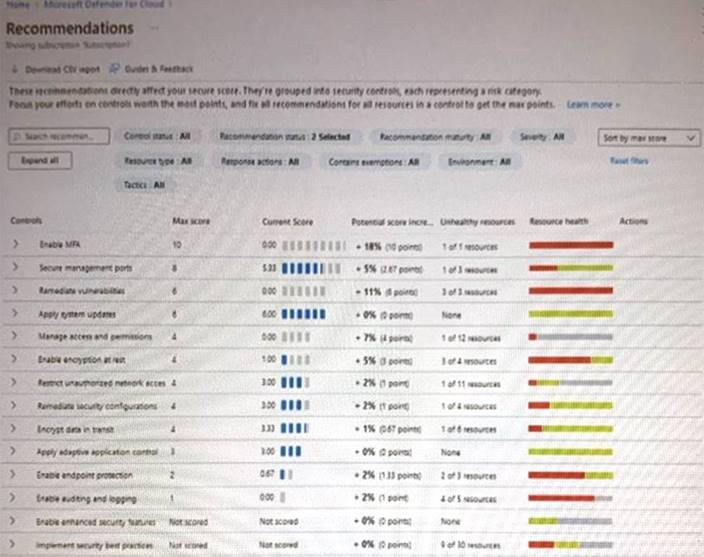
Task: Expand the Secure management ports row
Action: [x=15, y=268]
